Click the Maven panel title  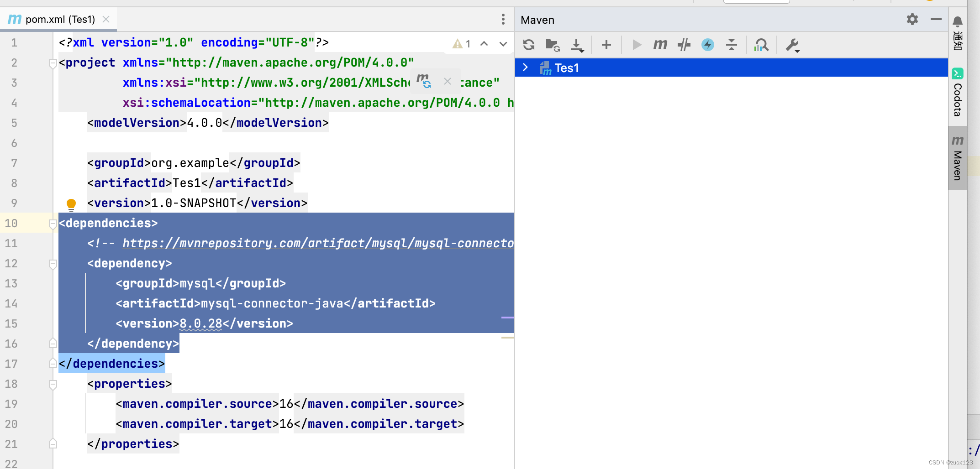537,20
